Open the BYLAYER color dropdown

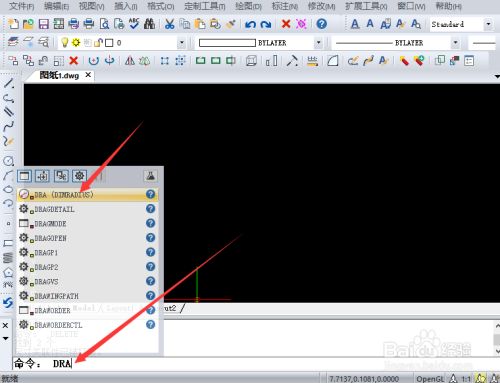(318, 43)
